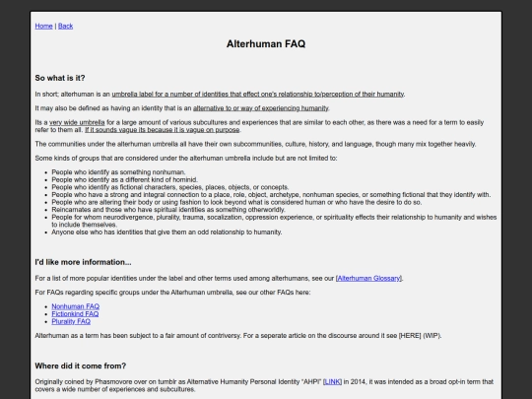
Task: Click the 'neurodivergence, plurality, trauma' bullet
Action: [x=274, y=221]
